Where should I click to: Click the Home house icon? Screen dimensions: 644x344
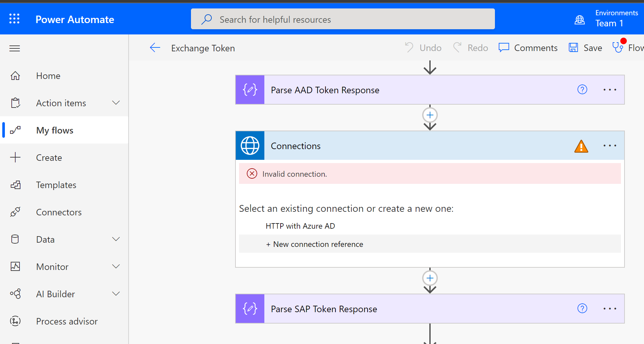pos(15,76)
